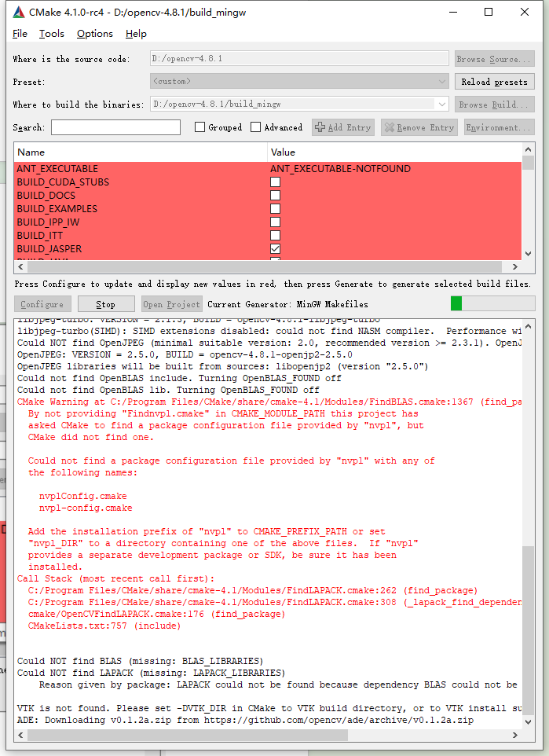Close the CMake window
The width and height of the screenshot is (549, 756).
[x=525, y=12]
